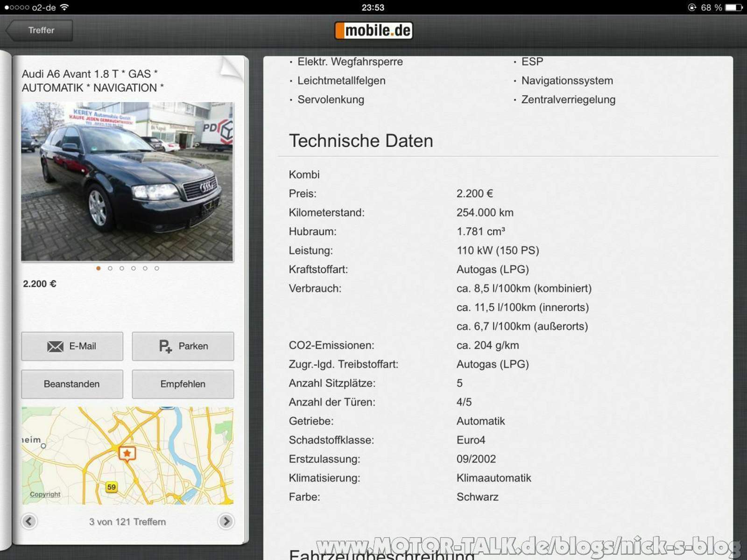Screen dimensions: 747x560
Task: Open the dealer location map
Action: (127, 456)
